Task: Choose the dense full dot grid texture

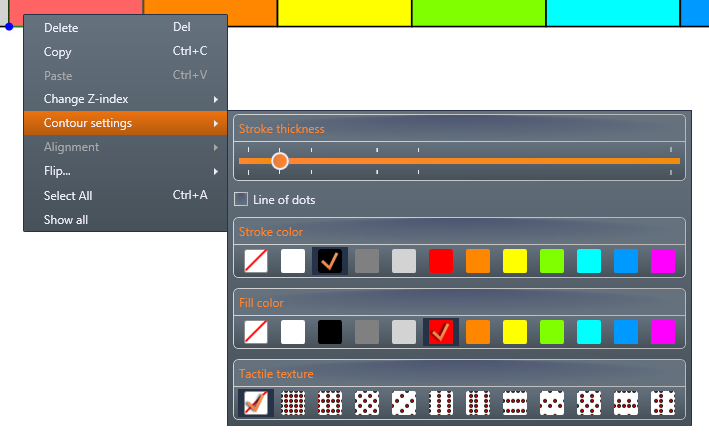Action: tap(293, 403)
